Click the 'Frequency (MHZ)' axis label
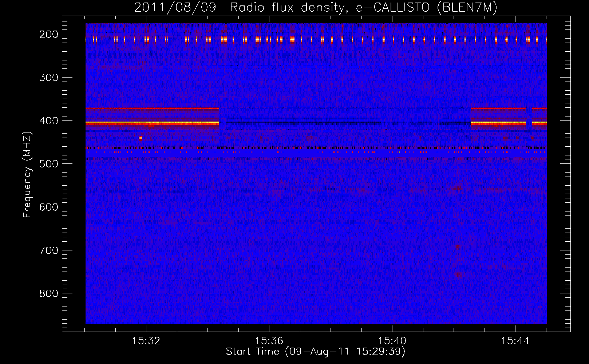Viewport: 589px width, 364px height. click(27, 174)
